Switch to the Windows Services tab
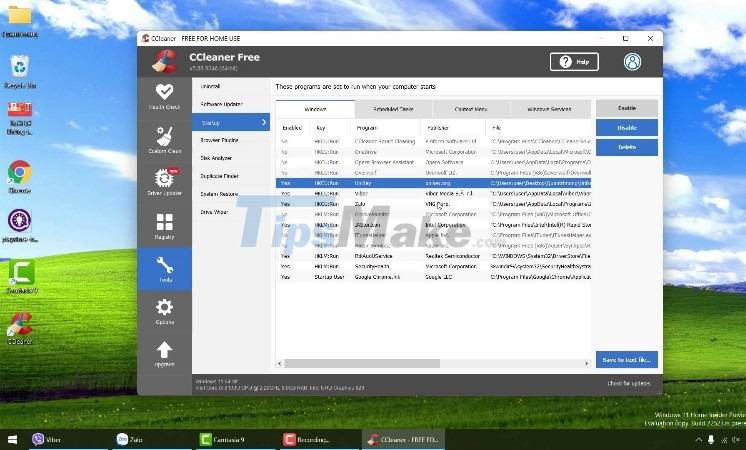746x450 pixels. (549, 109)
